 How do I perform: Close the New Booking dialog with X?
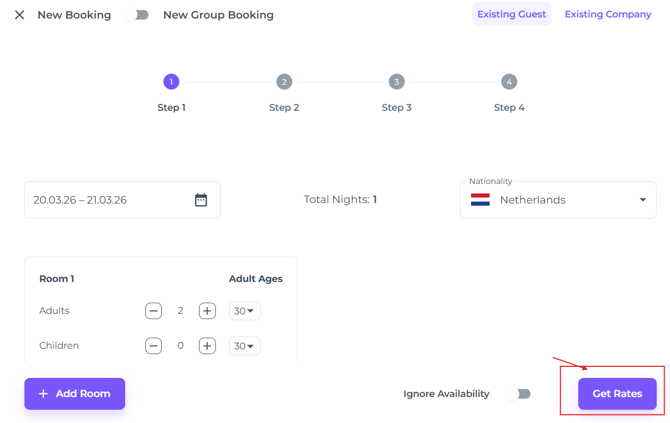pyautogui.click(x=19, y=15)
